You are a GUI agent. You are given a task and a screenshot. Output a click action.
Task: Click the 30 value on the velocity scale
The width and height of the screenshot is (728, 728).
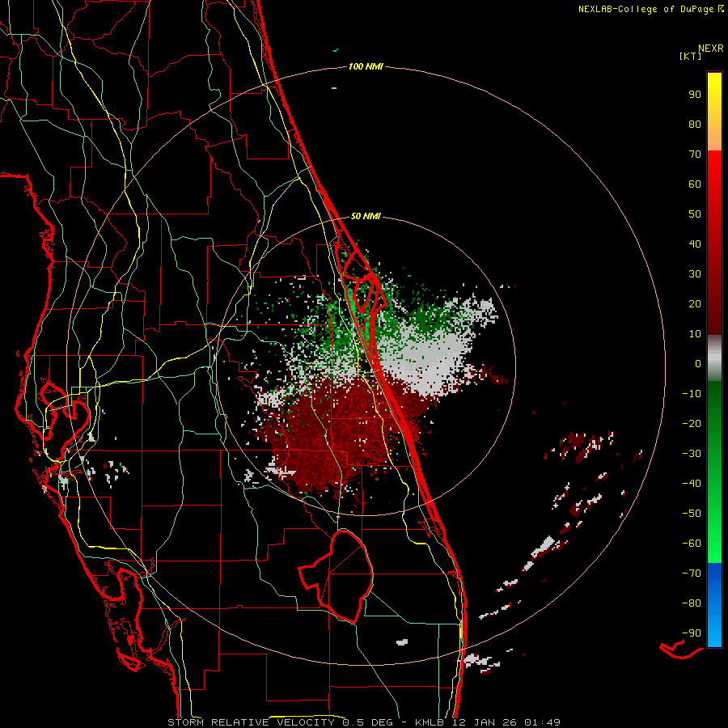point(695,274)
